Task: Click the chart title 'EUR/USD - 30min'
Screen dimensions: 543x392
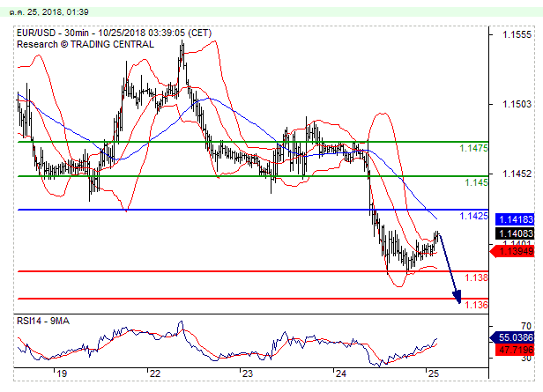Action: click(52, 33)
